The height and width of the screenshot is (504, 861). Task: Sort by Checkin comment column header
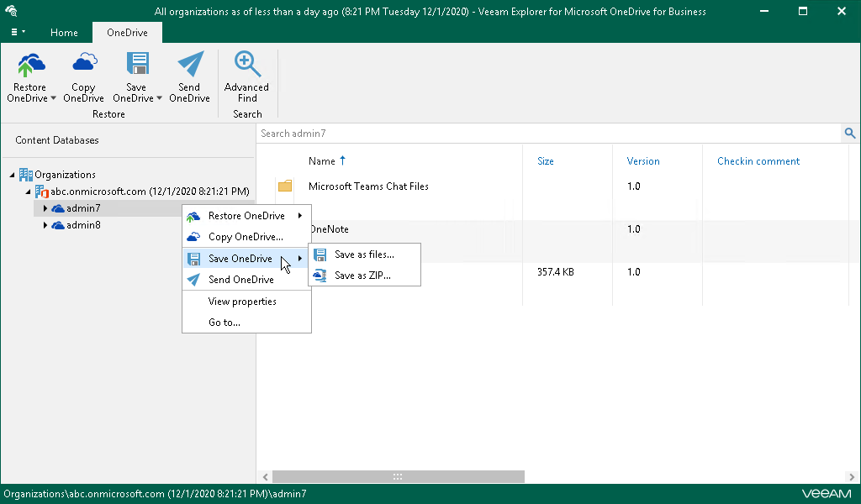tap(758, 161)
